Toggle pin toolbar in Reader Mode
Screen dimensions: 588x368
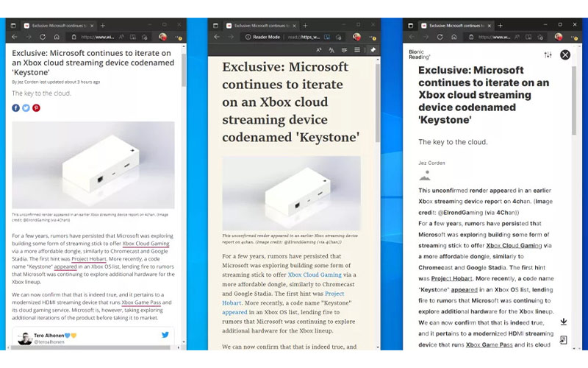click(x=373, y=50)
